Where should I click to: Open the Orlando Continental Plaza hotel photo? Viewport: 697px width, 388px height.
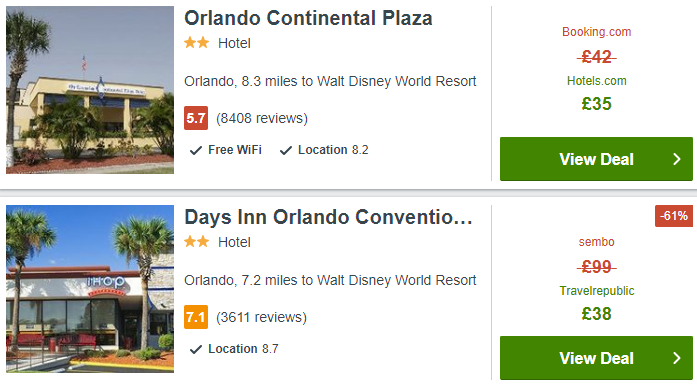click(x=90, y=90)
